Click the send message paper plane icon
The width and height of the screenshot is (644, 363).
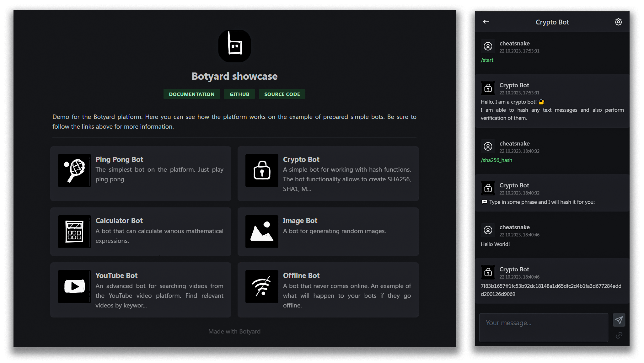619,320
